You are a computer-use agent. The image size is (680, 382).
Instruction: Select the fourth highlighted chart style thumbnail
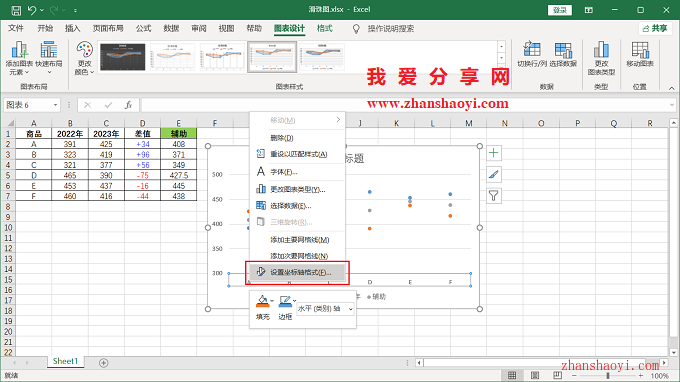pyautogui.click(x=272, y=57)
